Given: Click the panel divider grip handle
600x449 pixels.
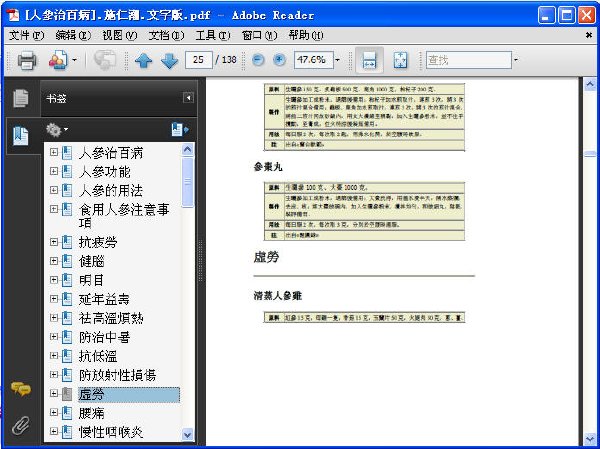Looking at the screenshot, I should (x=201, y=261).
